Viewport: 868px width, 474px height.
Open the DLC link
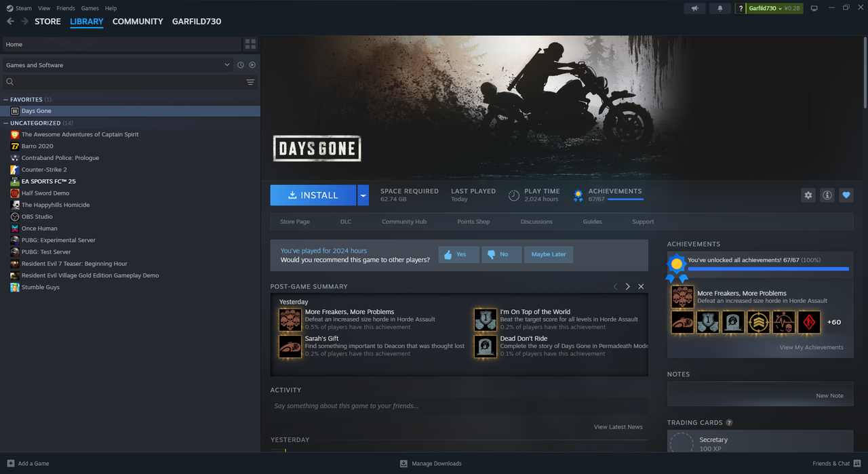346,222
